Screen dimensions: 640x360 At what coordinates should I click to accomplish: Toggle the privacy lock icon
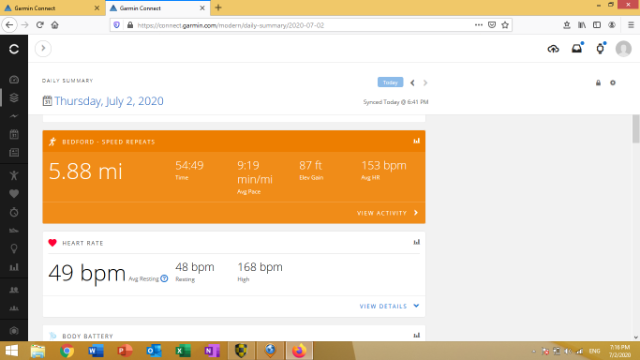click(598, 83)
